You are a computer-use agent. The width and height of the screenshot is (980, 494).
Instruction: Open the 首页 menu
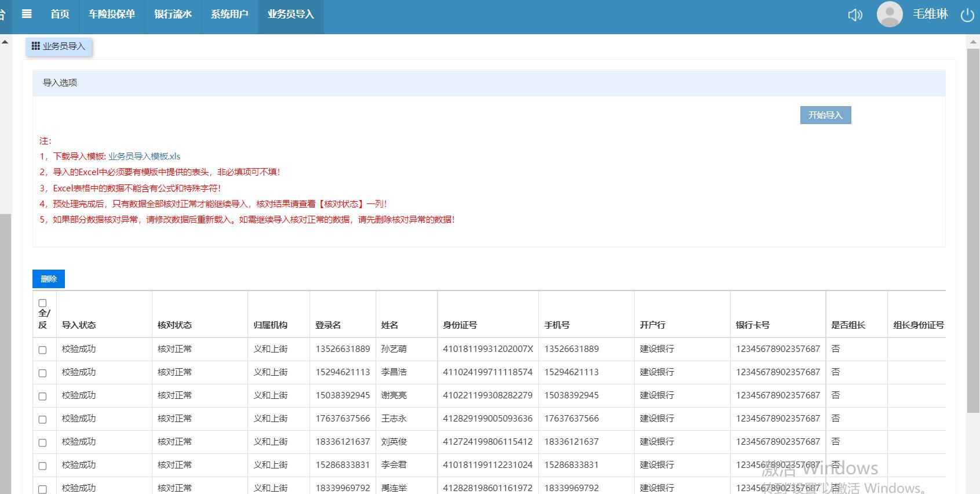tap(60, 14)
